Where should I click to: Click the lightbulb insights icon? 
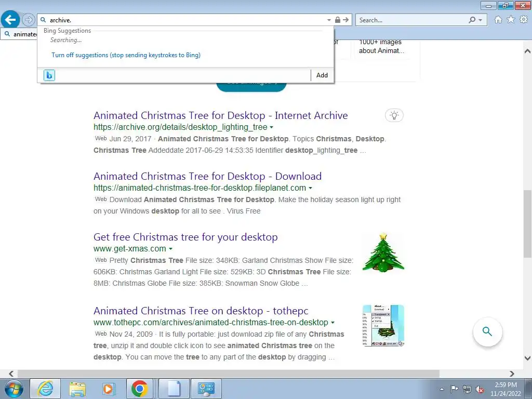click(x=394, y=115)
